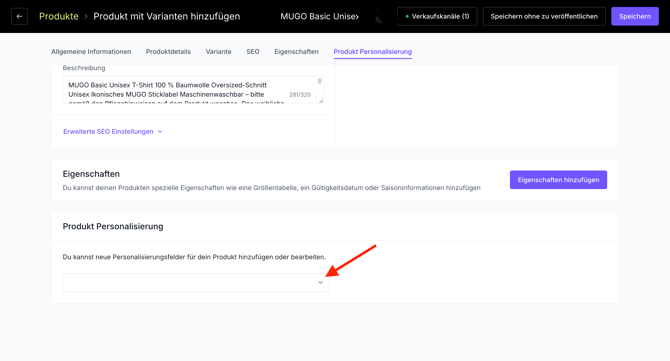Select the Produkt Personalisierung tab
This screenshot has width=670, height=361.
pyautogui.click(x=373, y=51)
